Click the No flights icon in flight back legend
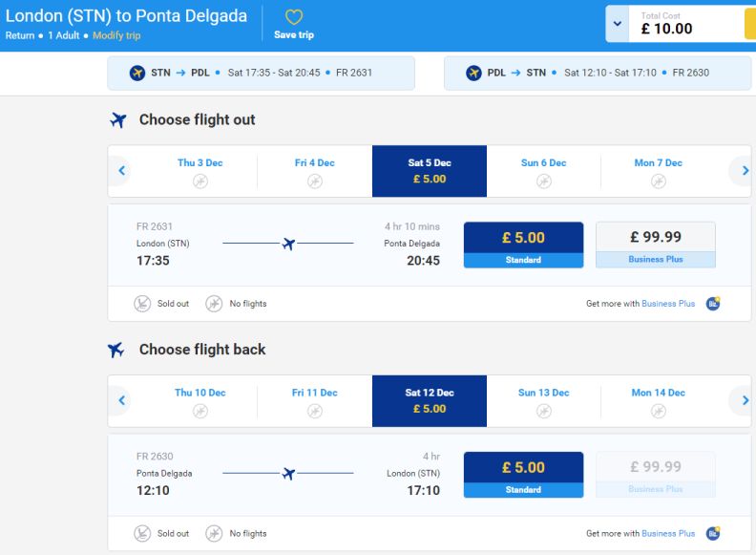 point(215,533)
